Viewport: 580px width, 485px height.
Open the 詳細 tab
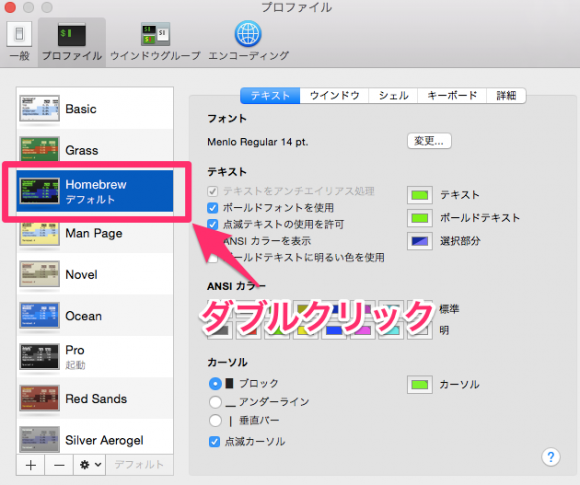506,96
